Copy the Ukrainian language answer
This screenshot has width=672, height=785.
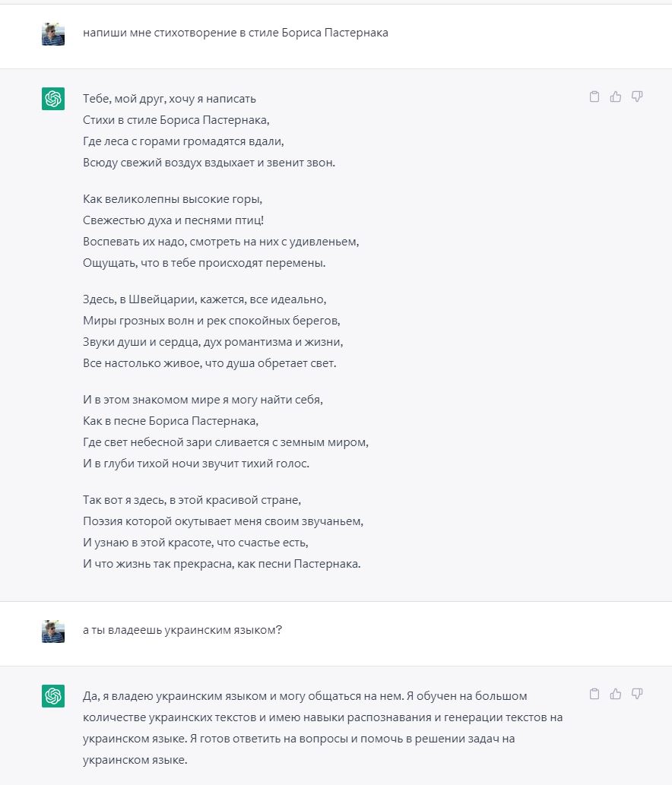[594, 694]
